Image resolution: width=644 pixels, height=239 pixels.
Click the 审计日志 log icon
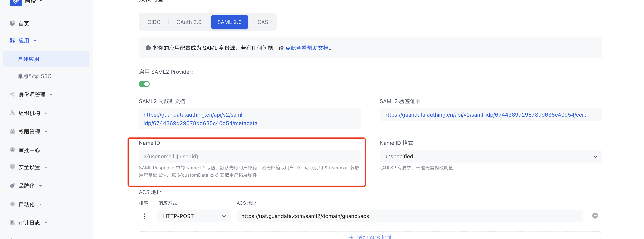pyautogui.click(x=12, y=222)
